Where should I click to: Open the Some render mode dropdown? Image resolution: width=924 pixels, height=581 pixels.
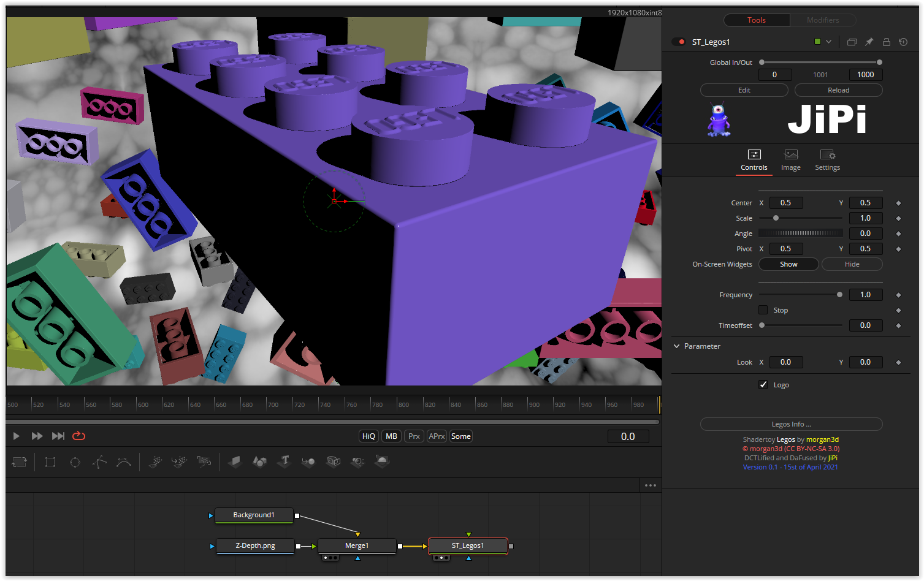point(461,436)
